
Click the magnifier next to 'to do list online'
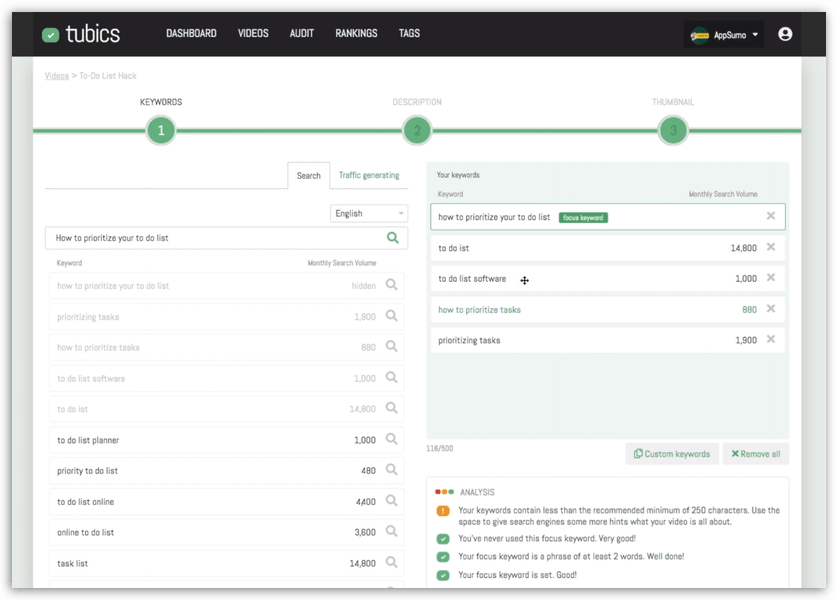pyautogui.click(x=391, y=501)
